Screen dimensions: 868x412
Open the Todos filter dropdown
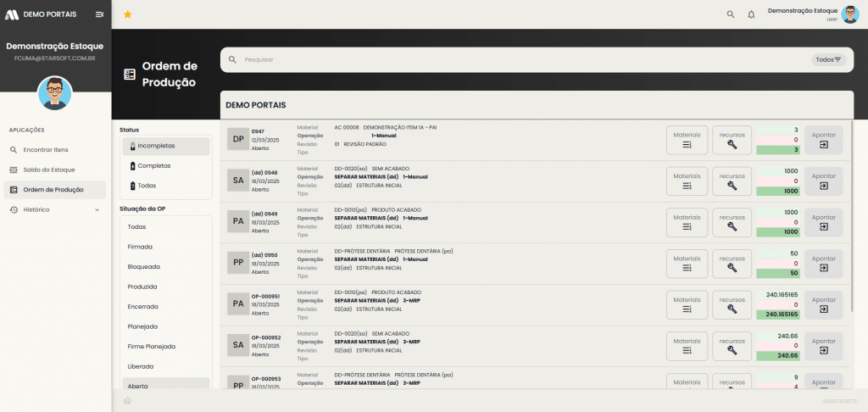(829, 60)
